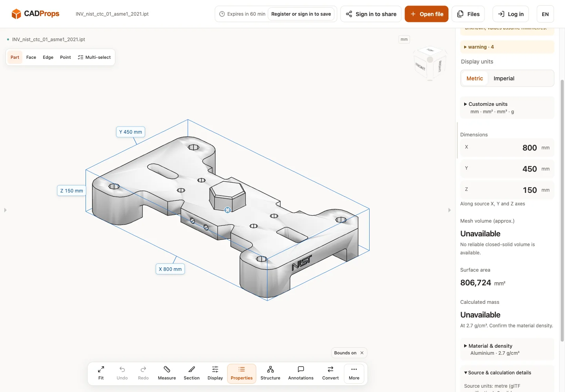The image size is (565, 392).
Task: Click the Open file button
Action: [426, 14]
